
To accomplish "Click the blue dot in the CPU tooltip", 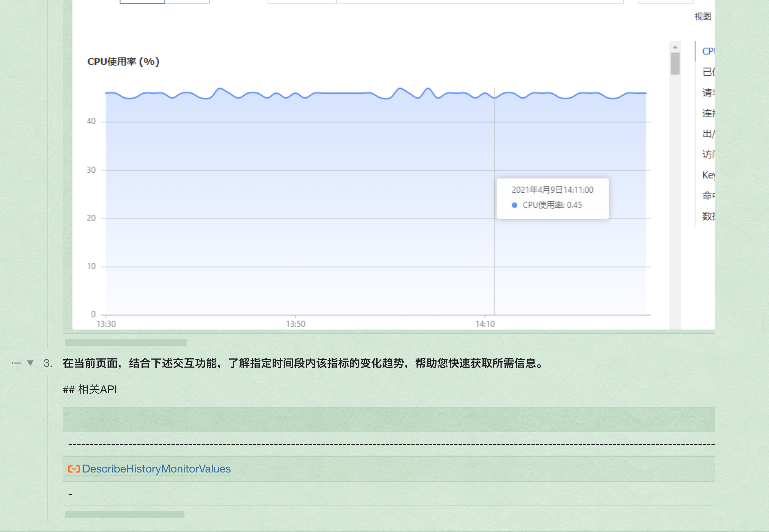I will [x=514, y=205].
